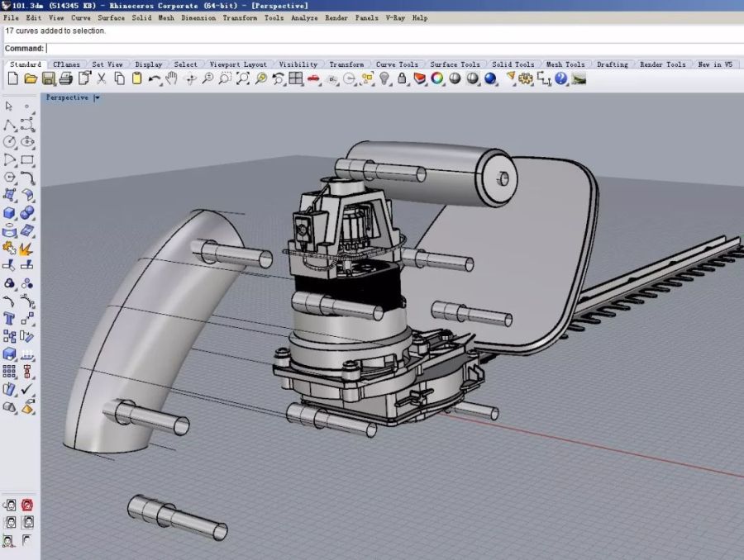Screen dimensions: 744x560
Task: Select the Box solid tool
Action: tap(10, 213)
